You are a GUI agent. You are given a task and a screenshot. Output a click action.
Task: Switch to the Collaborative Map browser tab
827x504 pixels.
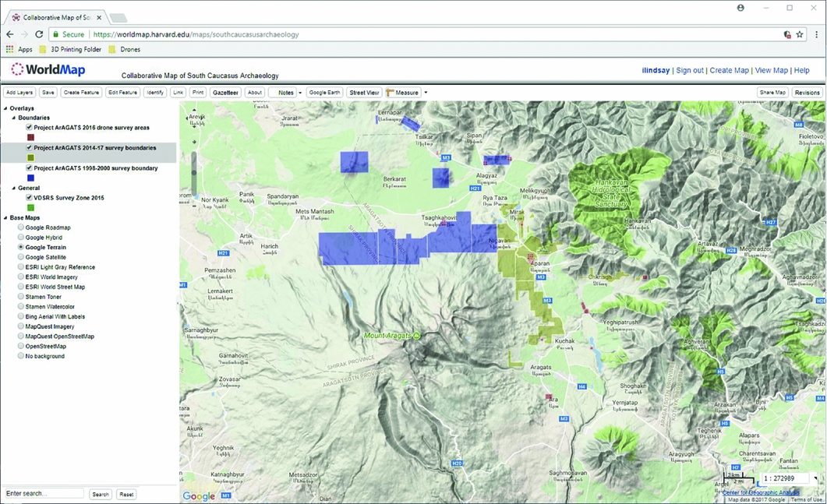point(55,16)
